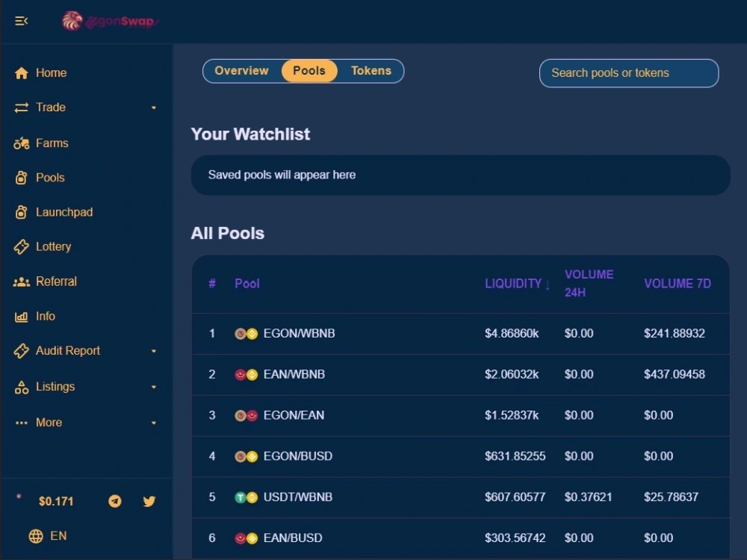This screenshot has width=747, height=560.
Task: Click the $437.09458 volume value
Action: point(674,374)
